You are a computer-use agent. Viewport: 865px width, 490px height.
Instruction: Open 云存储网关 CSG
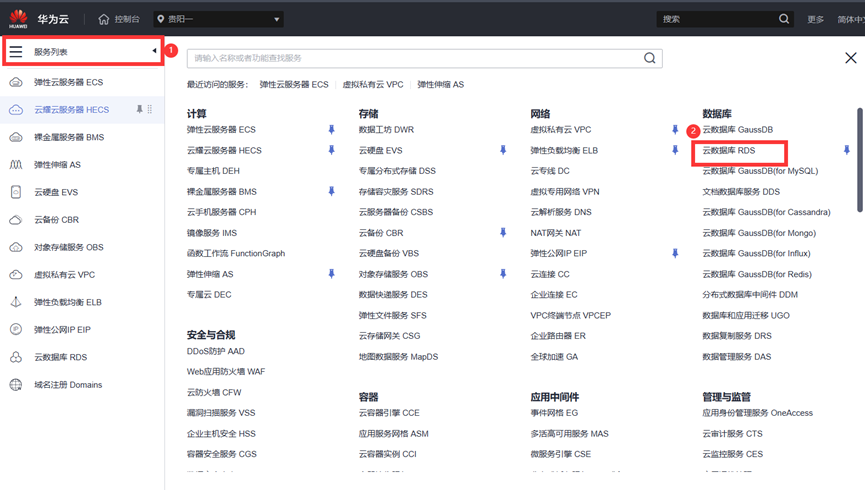click(389, 335)
